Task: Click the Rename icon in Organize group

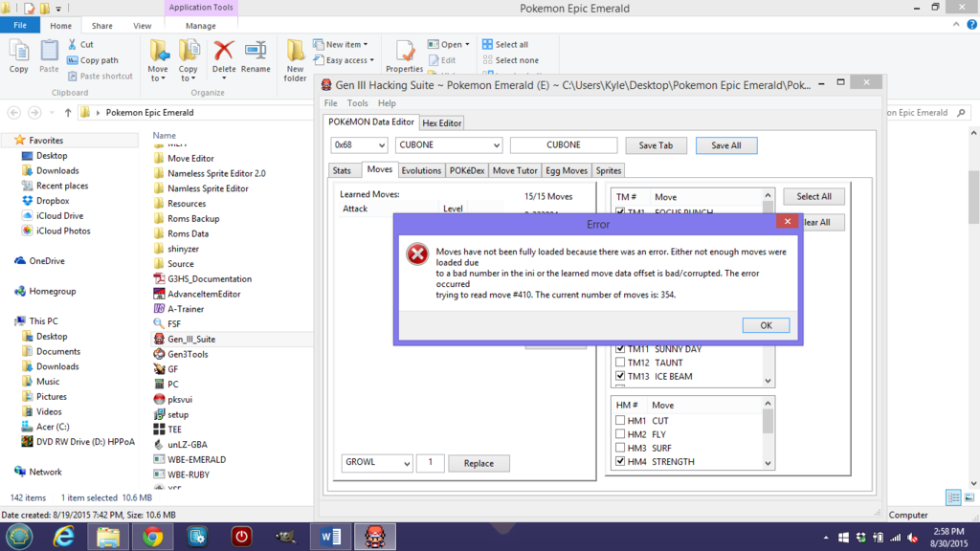Action: 256,51
